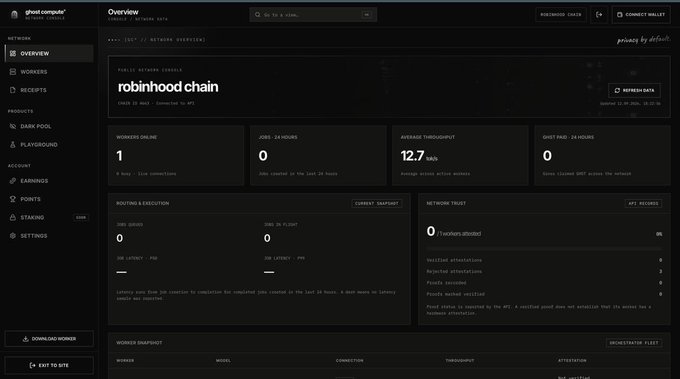Click the logout arrow icon in header
680x379 pixels.
599,15
